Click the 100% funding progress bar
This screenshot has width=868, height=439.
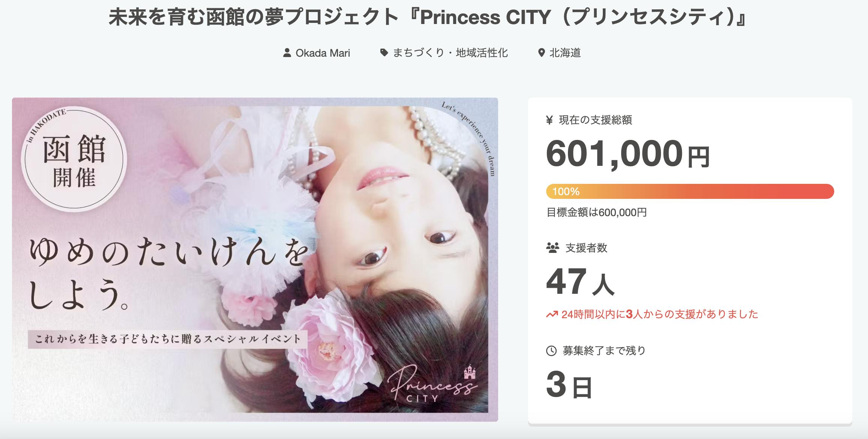pos(690,191)
